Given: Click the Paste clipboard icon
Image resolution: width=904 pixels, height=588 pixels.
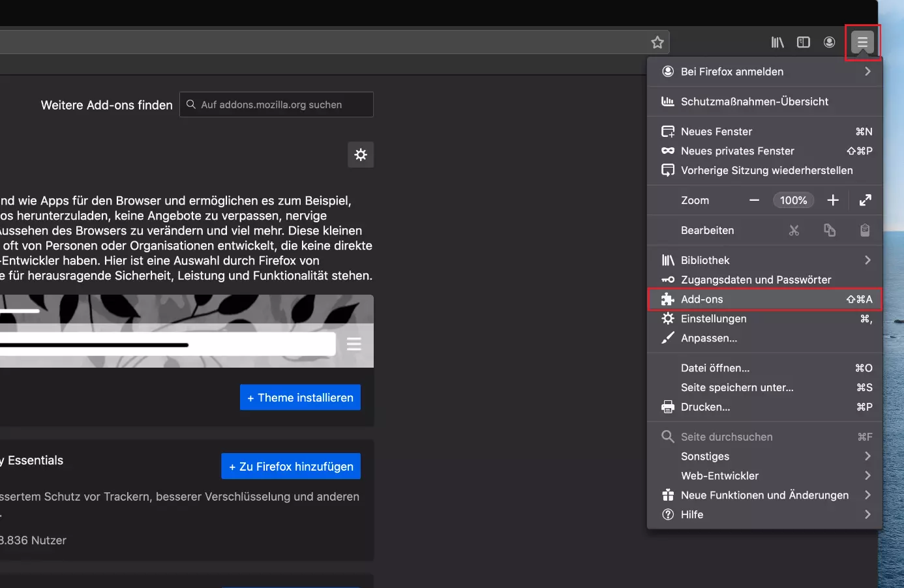Looking at the screenshot, I should tap(865, 230).
